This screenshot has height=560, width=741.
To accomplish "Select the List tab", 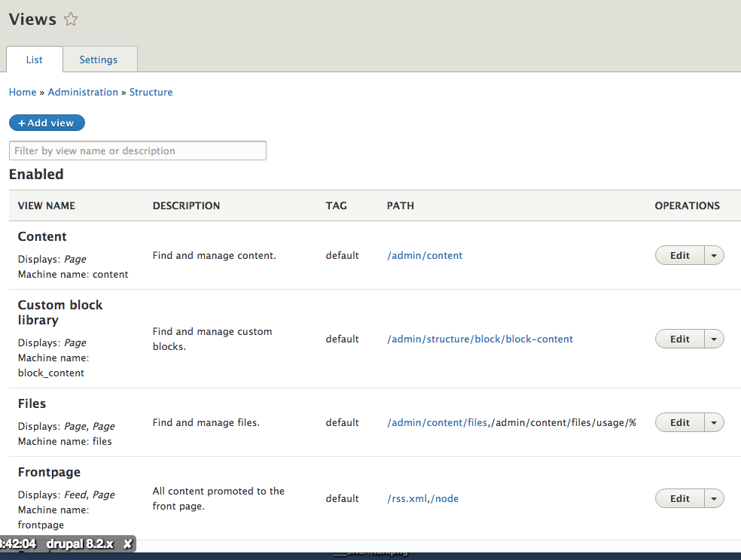I will [34, 59].
